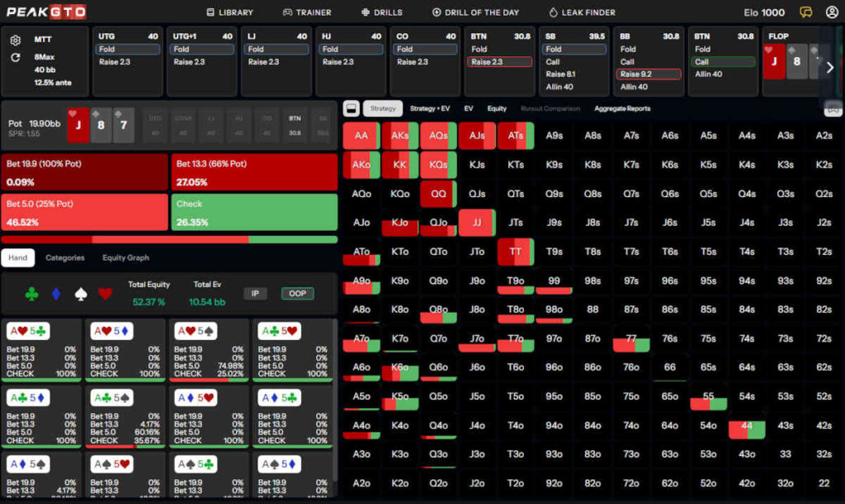Open the Equity Graph tab
The image size is (845, 504).
[125, 257]
